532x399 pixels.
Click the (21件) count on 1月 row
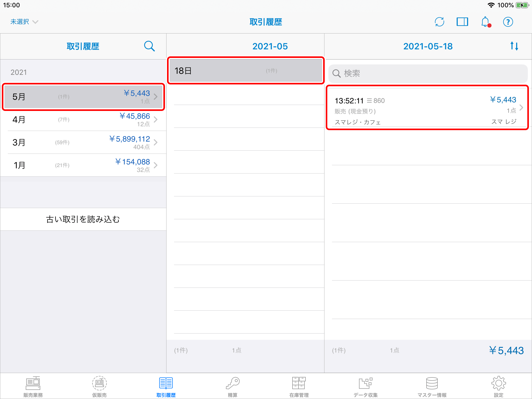click(62, 165)
